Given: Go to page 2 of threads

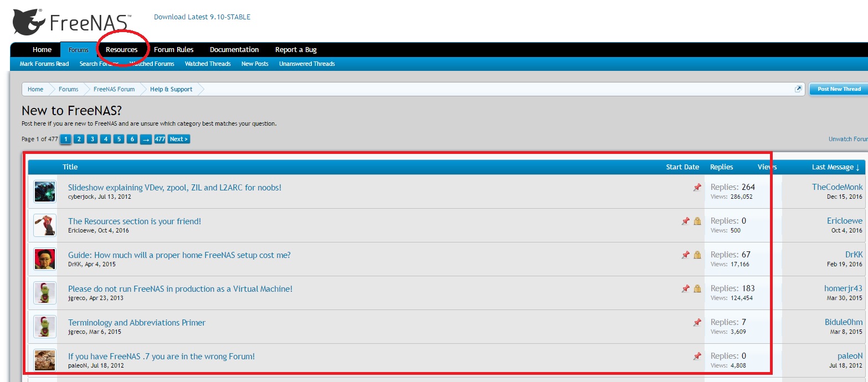Looking at the screenshot, I should pyautogui.click(x=79, y=139).
